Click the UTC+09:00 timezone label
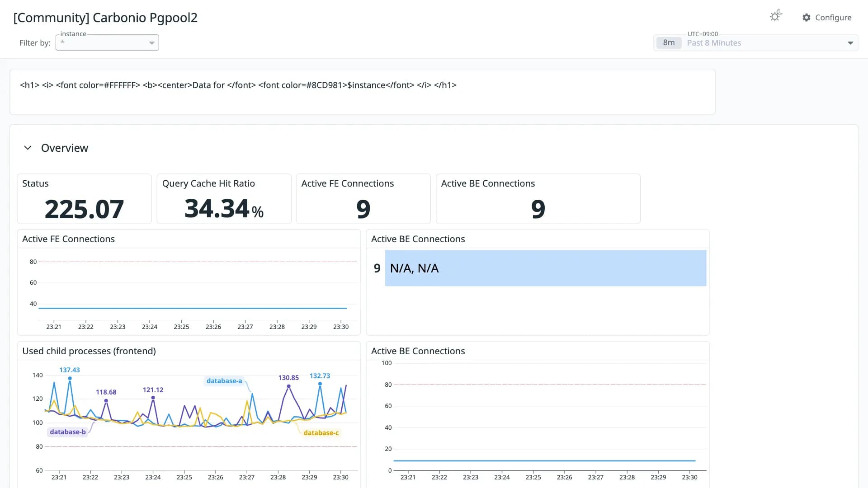 point(703,34)
